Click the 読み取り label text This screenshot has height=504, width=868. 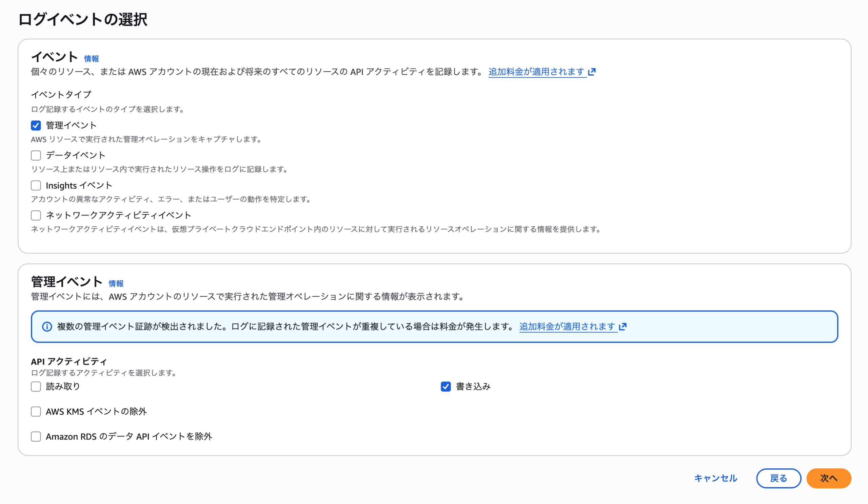[63, 387]
